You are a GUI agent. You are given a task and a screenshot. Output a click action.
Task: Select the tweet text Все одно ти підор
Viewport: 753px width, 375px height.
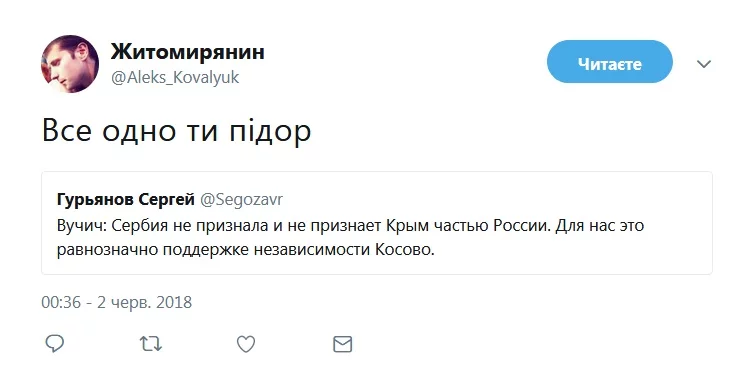tap(177, 132)
